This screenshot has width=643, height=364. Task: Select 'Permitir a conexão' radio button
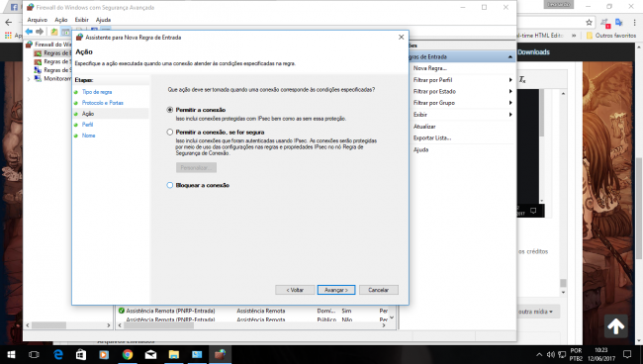(x=170, y=110)
